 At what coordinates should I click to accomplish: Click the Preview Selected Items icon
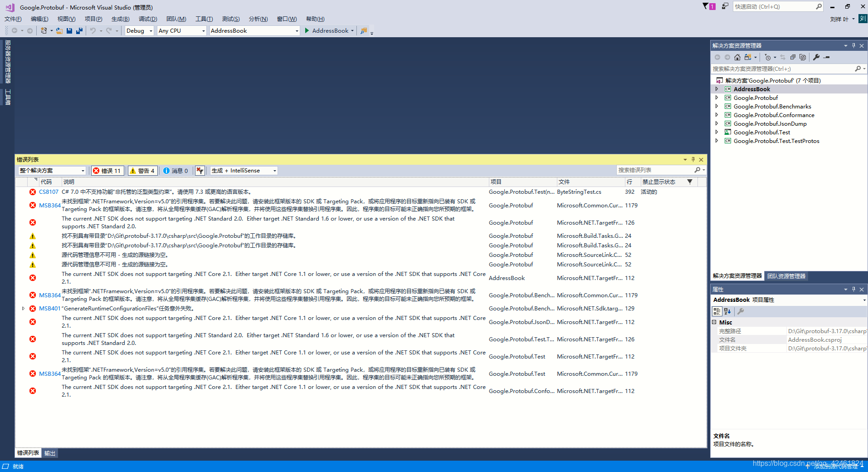pos(803,57)
